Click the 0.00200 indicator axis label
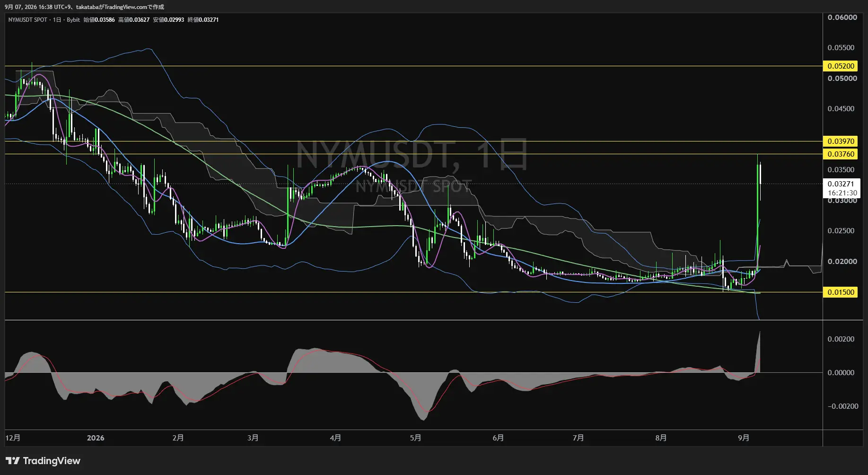868x475 pixels. click(841, 339)
